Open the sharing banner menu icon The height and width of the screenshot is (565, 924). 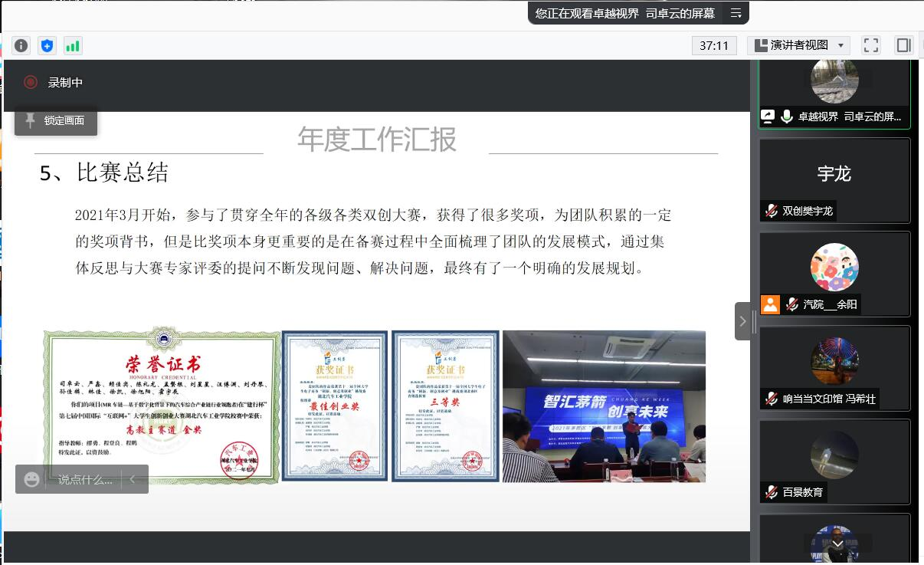coord(736,13)
